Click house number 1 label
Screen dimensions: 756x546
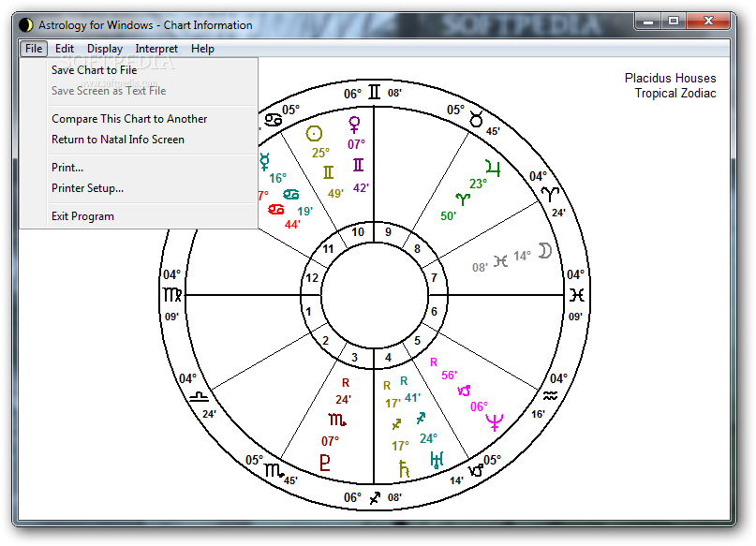tap(308, 312)
